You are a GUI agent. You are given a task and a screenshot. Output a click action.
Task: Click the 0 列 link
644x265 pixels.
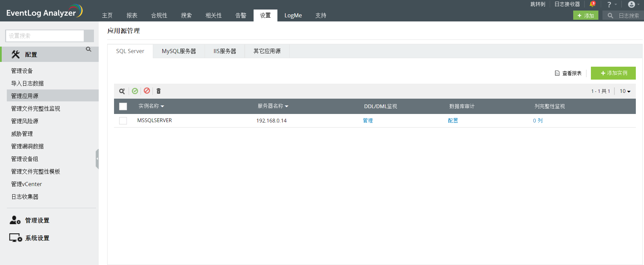(x=538, y=120)
